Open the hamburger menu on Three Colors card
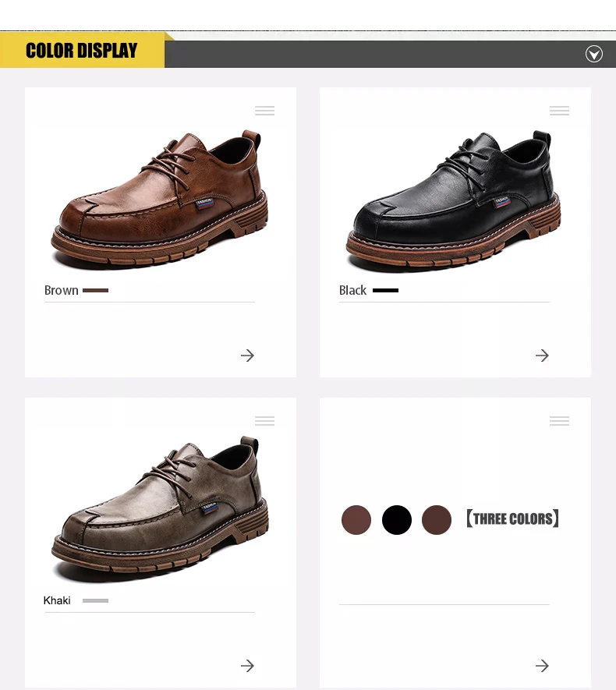Screen dimensions: 616x690 [x=559, y=421]
